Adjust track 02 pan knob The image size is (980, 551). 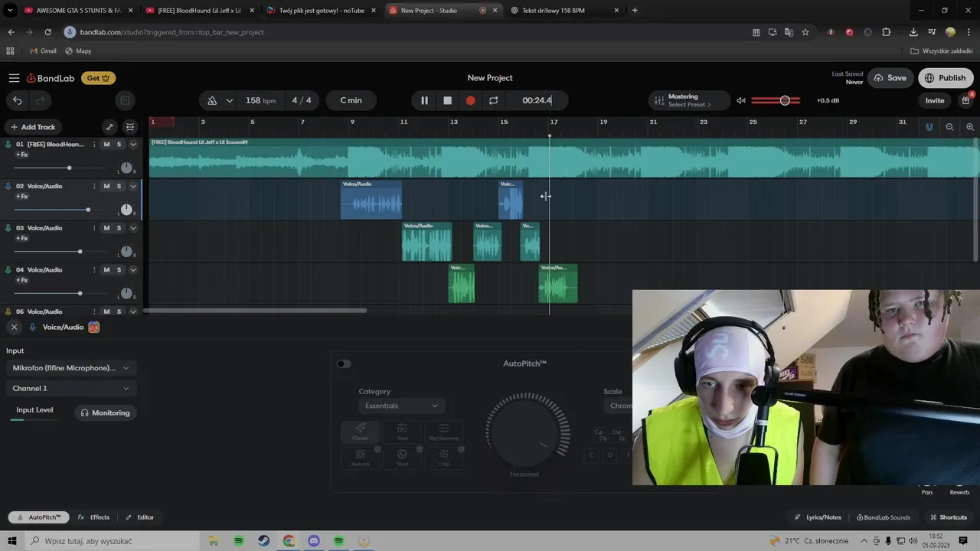click(x=126, y=210)
